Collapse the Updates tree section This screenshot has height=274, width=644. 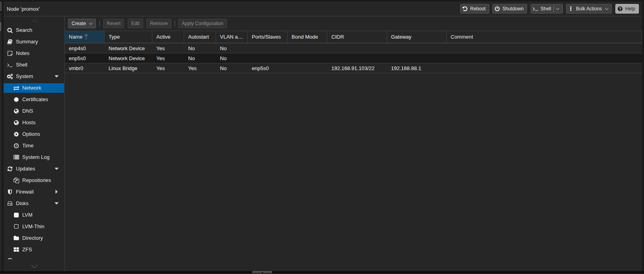click(x=56, y=169)
